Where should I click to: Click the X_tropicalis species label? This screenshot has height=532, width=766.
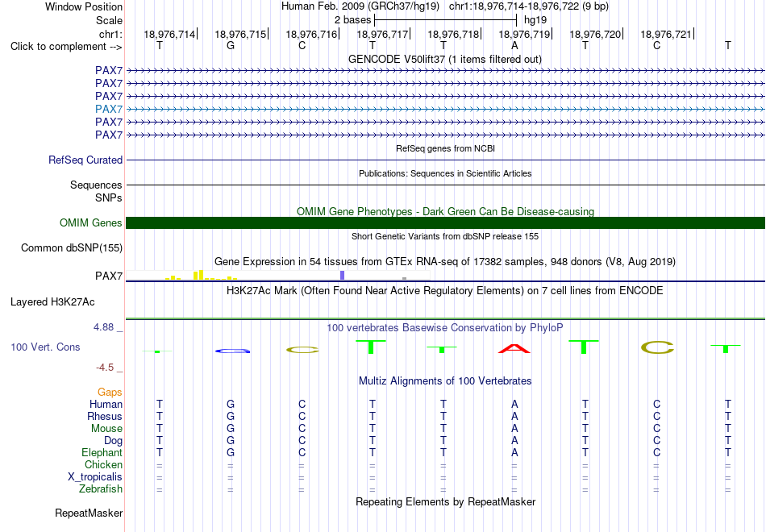[95, 477]
